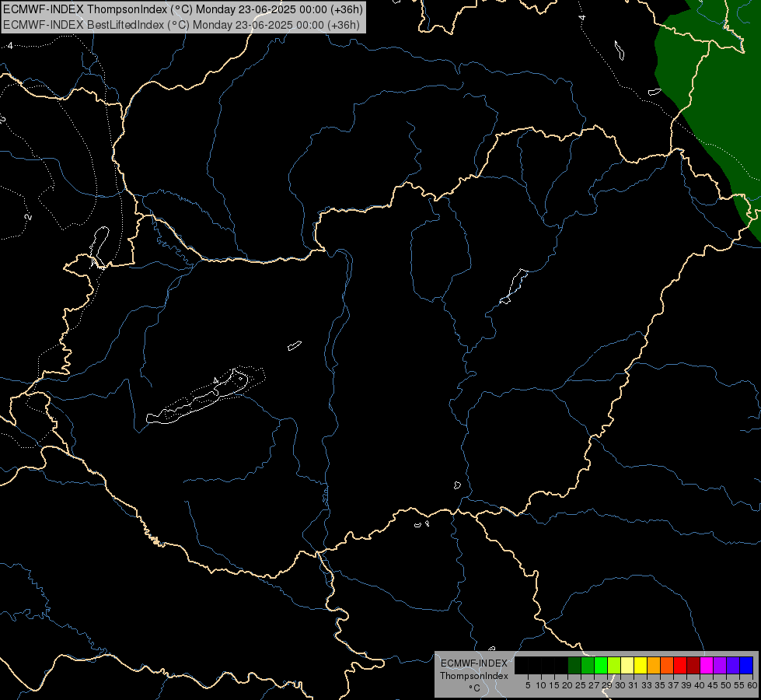
Task: Click the legend label 'ThompsonIndex'
Action: (474, 676)
